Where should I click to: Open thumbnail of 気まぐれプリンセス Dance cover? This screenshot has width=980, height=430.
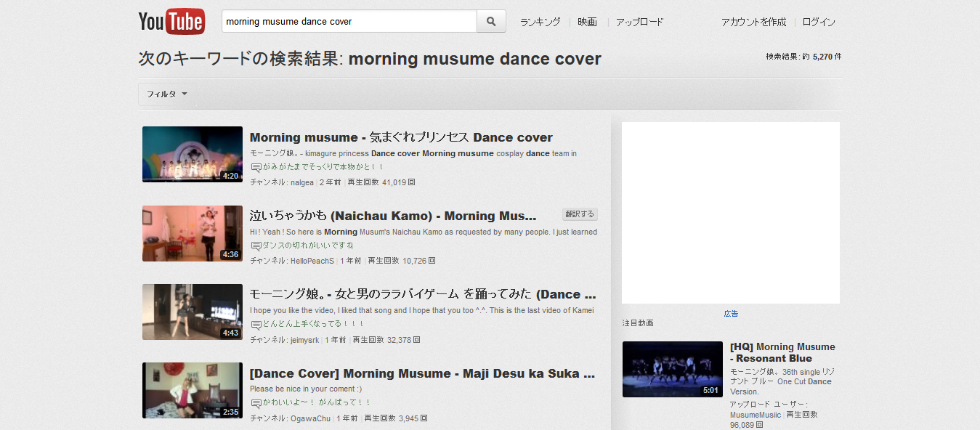pos(193,154)
